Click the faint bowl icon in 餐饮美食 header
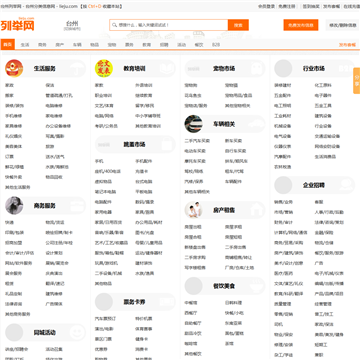 [x=256, y=286]
